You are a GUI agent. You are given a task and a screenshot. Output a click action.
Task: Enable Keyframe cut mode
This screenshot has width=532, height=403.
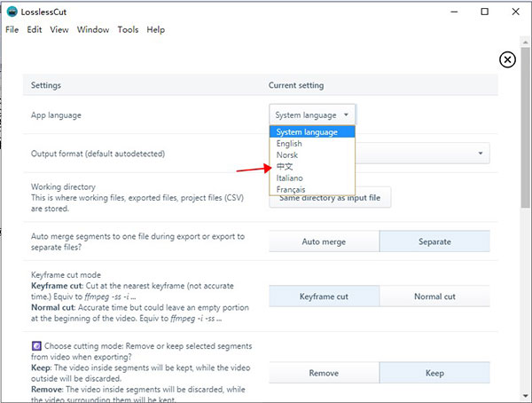pos(324,296)
